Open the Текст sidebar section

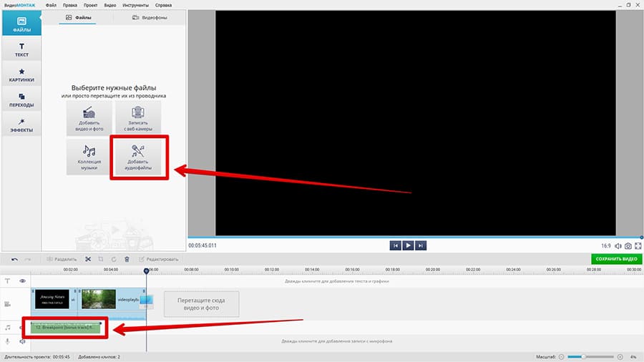[x=21, y=49]
